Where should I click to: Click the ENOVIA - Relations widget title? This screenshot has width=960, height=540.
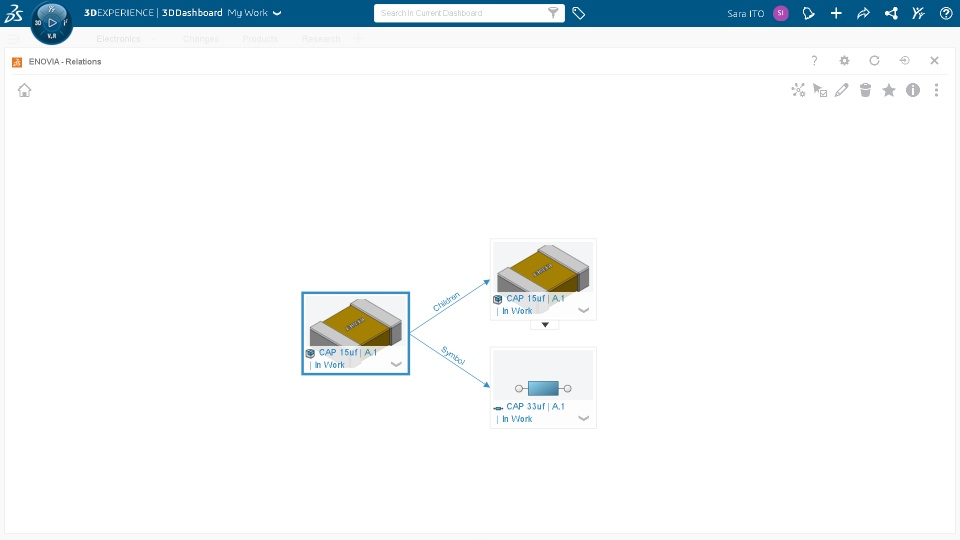pyautogui.click(x=65, y=61)
